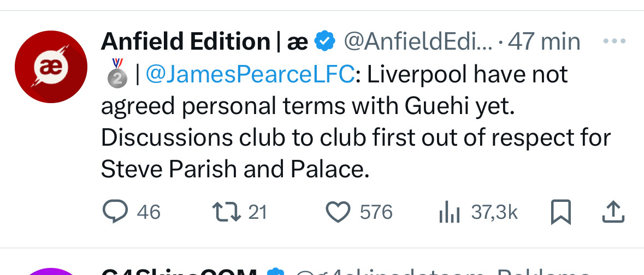Viewport: 644px width, 275px height.
Task: Open the three-dot more options menu
Action: (x=613, y=41)
